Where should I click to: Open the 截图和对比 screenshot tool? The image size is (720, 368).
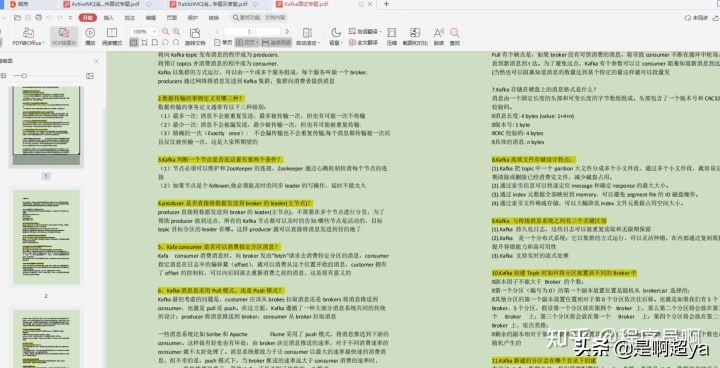pyautogui.click(x=415, y=36)
